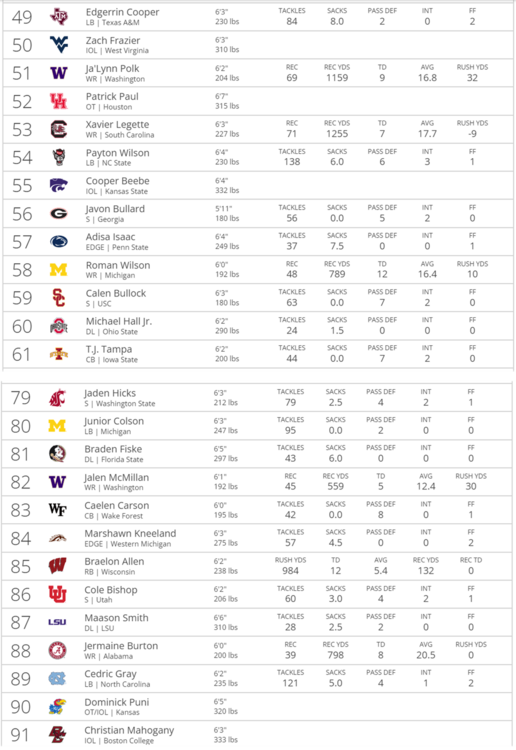Click the South Carolina gamecock logo
This screenshot has height=750, width=516.
point(59,129)
